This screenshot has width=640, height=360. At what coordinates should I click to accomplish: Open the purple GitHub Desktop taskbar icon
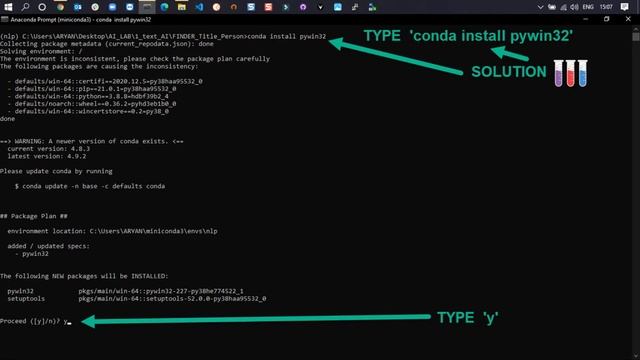(303, 7)
